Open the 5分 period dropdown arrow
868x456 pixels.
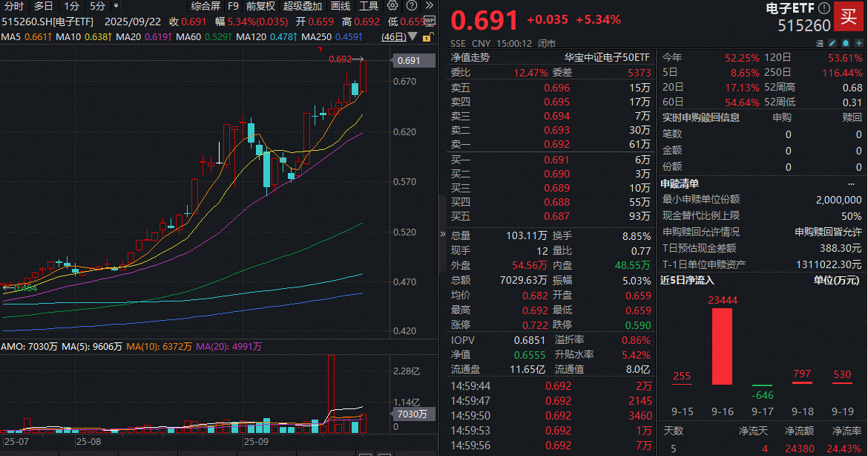click(116, 6)
